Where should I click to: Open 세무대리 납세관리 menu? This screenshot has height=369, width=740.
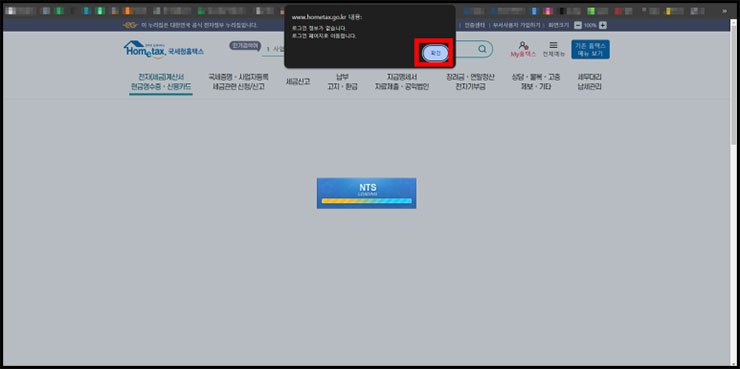589,82
